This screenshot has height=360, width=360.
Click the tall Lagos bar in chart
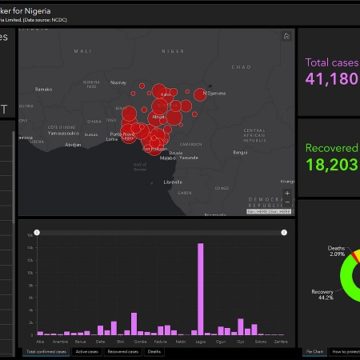[200, 289]
